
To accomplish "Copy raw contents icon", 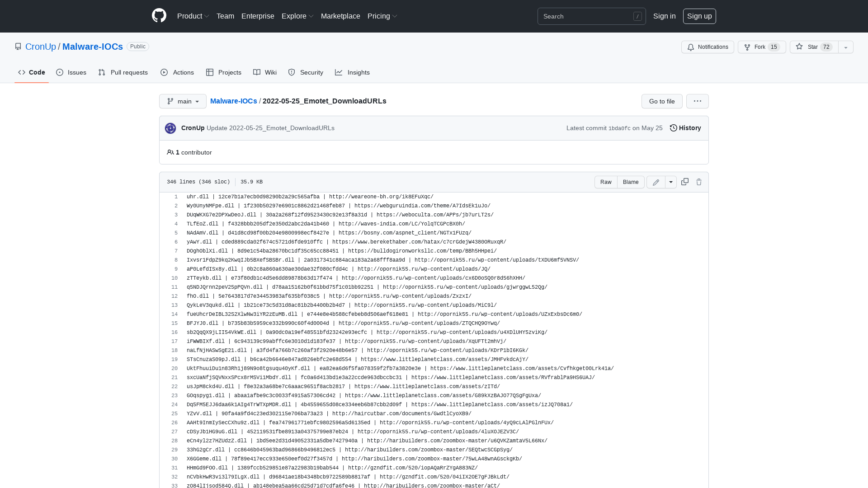I will pos(685,182).
